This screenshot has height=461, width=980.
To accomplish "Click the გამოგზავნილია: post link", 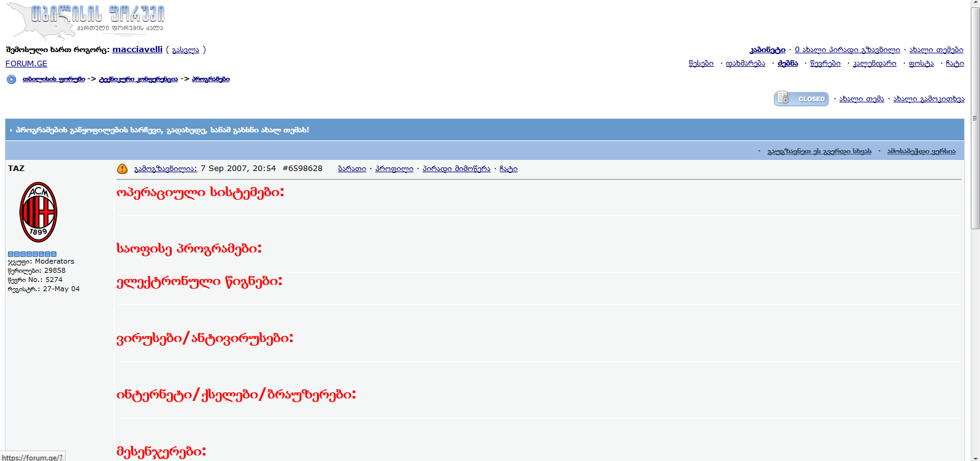I will click(166, 169).
